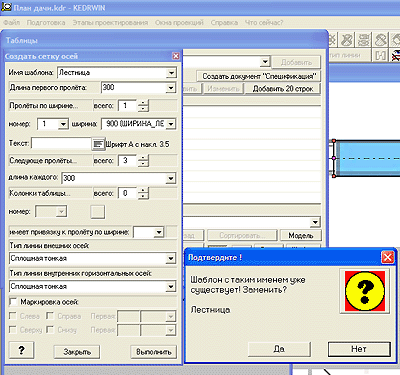400x375 pixels.
Task: Click the blue rectangle in the drawing area
Action: tap(367, 158)
